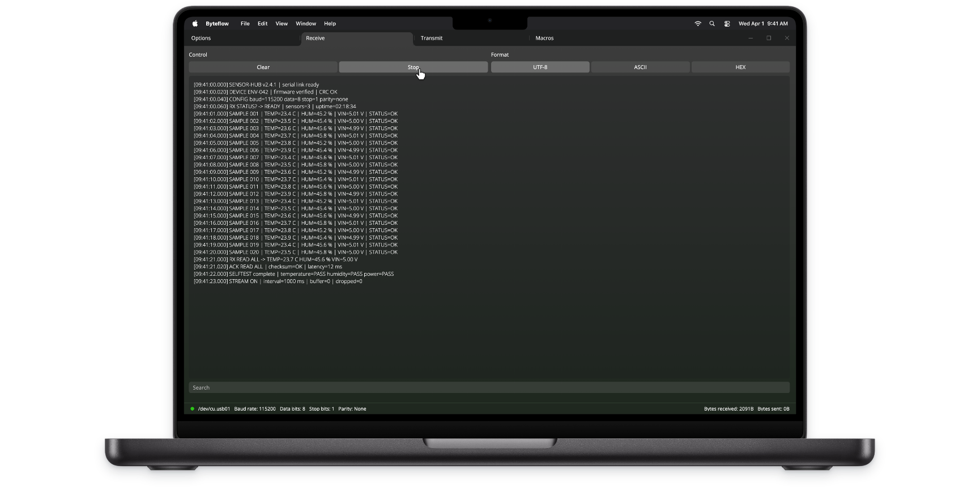Click the green connection status indicator
This screenshot has width=980, height=487.
click(193, 409)
